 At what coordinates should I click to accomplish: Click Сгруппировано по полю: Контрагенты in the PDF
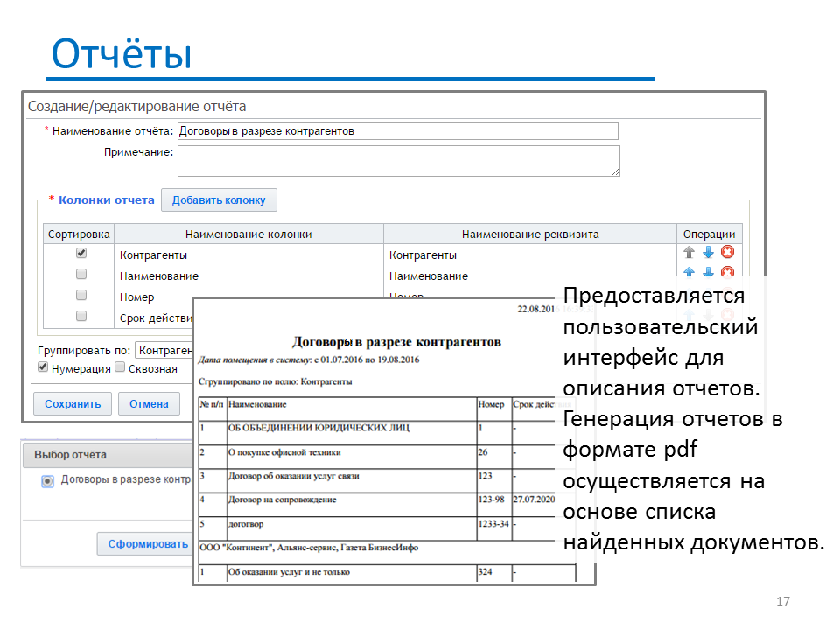tap(276, 382)
